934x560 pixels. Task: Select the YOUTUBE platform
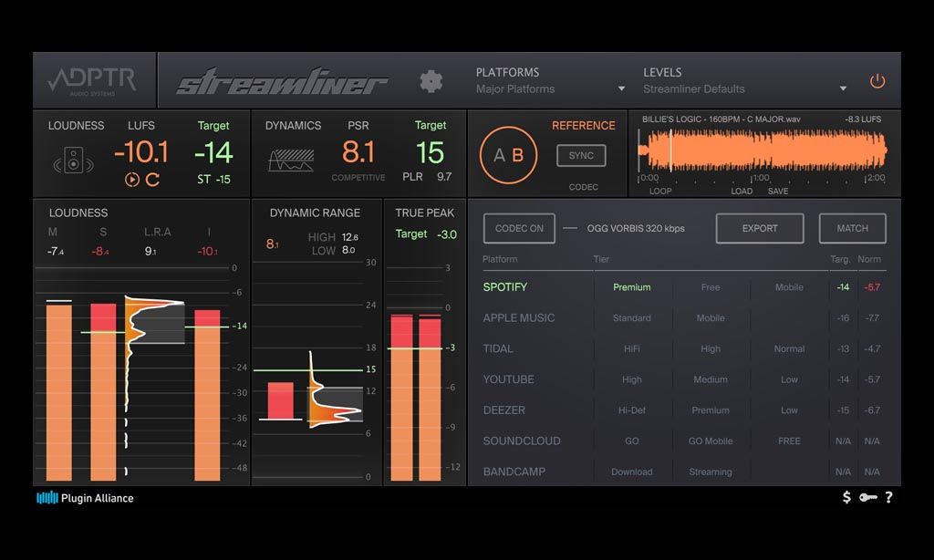click(509, 379)
